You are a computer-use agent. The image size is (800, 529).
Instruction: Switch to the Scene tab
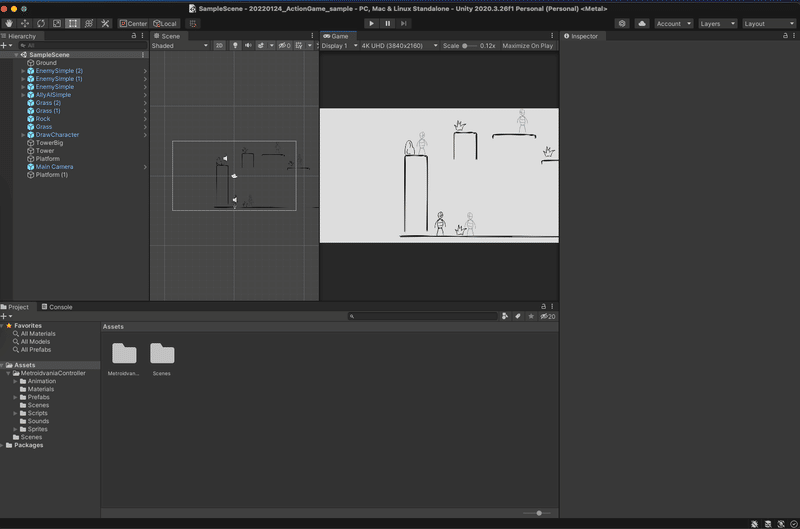tap(167, 36)
